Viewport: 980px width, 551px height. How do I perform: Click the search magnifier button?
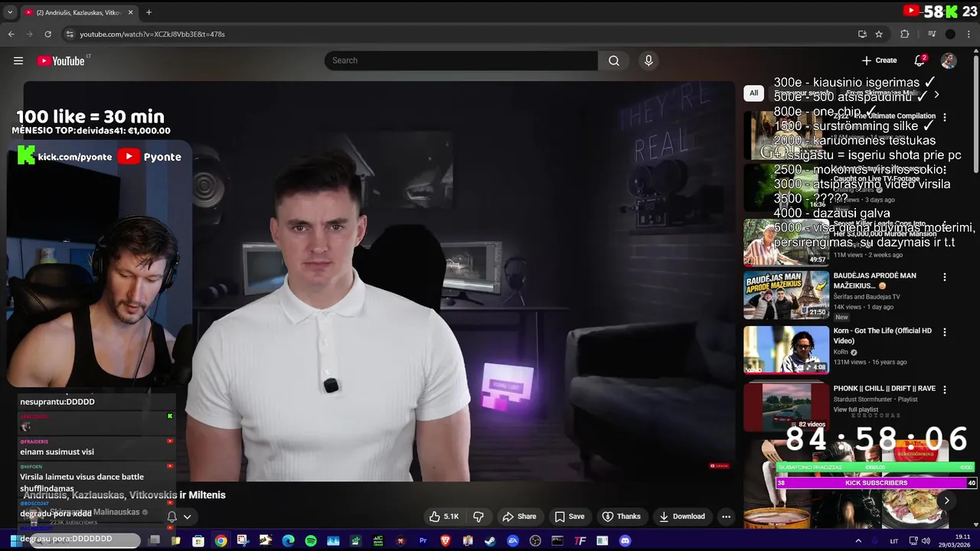click(614, 60)
